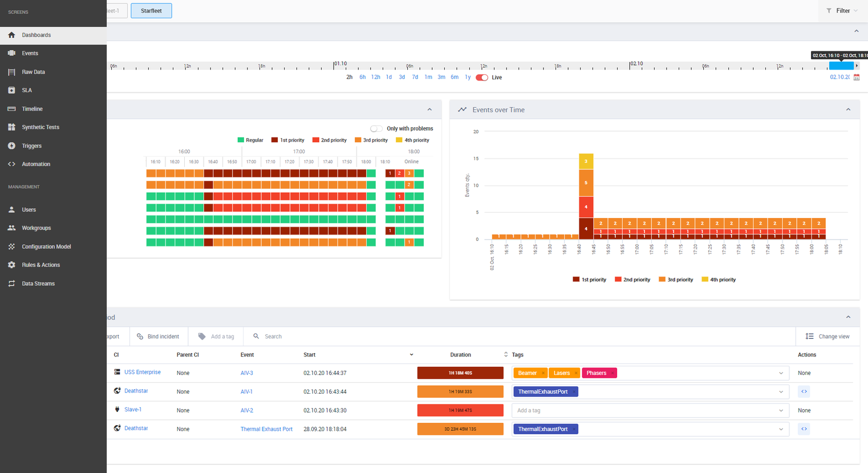Click the filter funnel icon
868x473 pixels.
click(829, 11)
